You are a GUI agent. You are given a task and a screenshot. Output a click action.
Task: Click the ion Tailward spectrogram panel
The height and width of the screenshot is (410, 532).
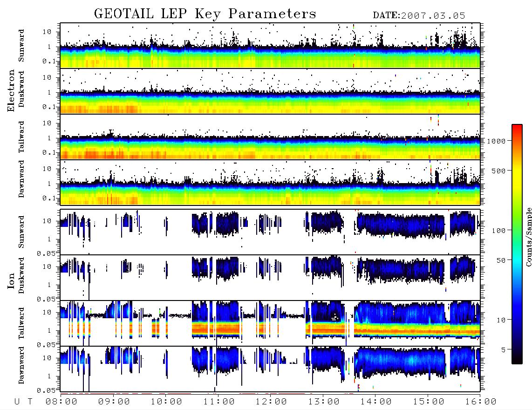[270, 323]
